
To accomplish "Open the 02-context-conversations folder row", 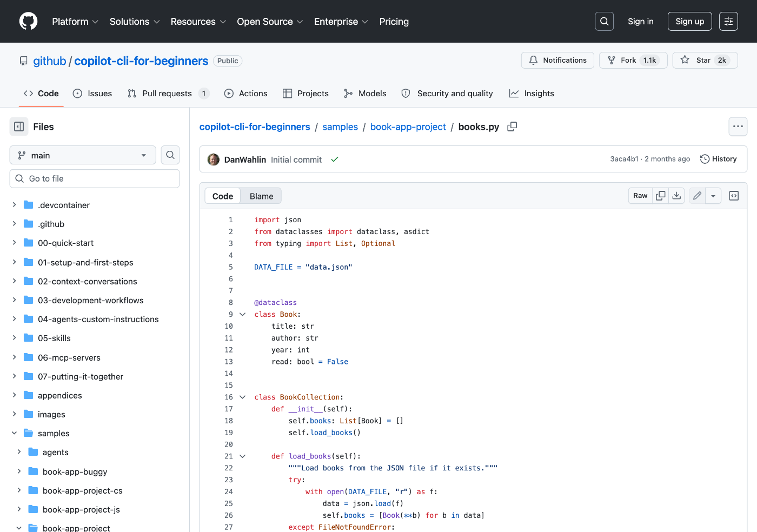I will pos(95,281).
